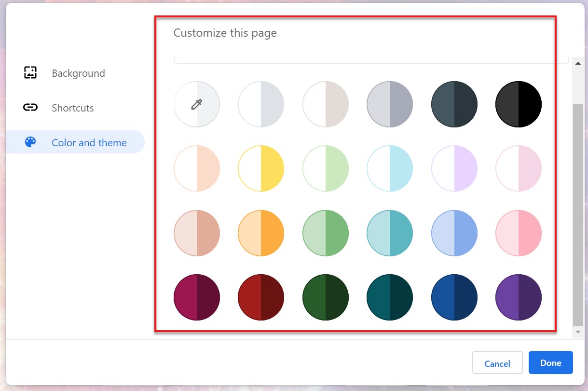Screen dimensions: 588x391
Task: Click the scrollbar down arrow
Action: coord(577,332)
